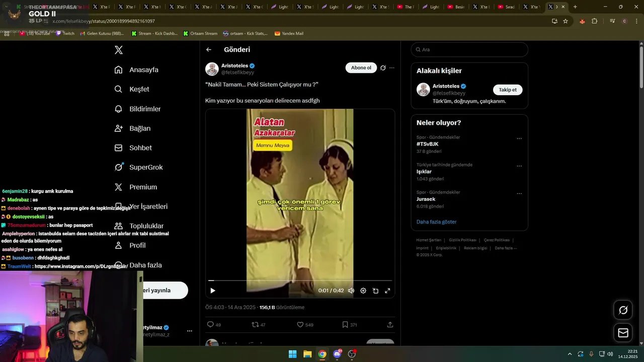Viewport: 644px width, 362px height.
Task: Open the Premium sidebar item
Action: pos(135,187)
